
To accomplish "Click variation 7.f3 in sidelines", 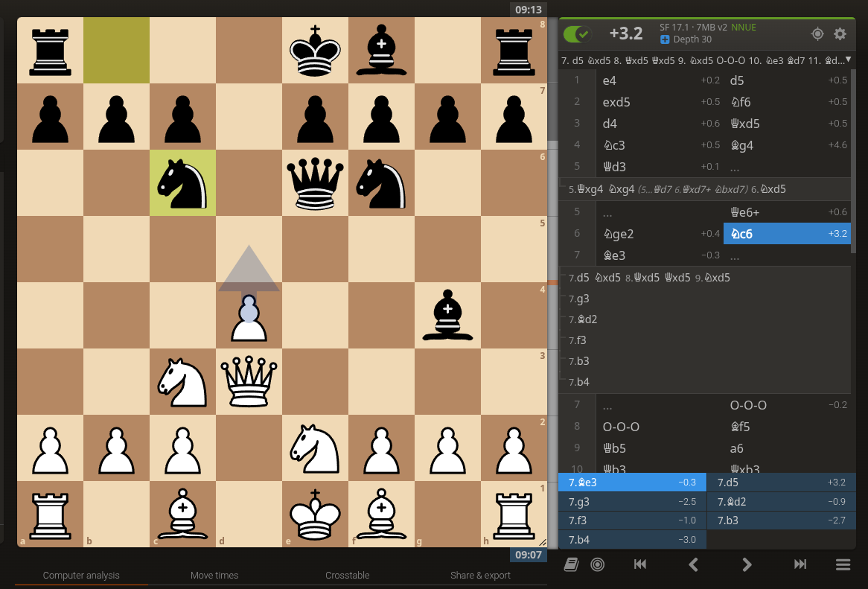I will tap(578, 340).
